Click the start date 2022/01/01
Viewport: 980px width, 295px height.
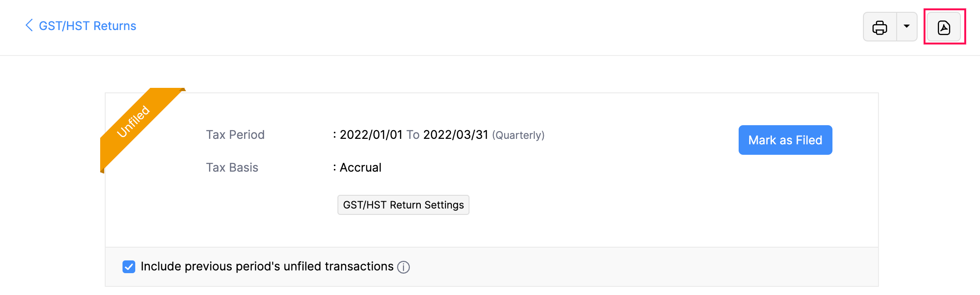[371, 135]
